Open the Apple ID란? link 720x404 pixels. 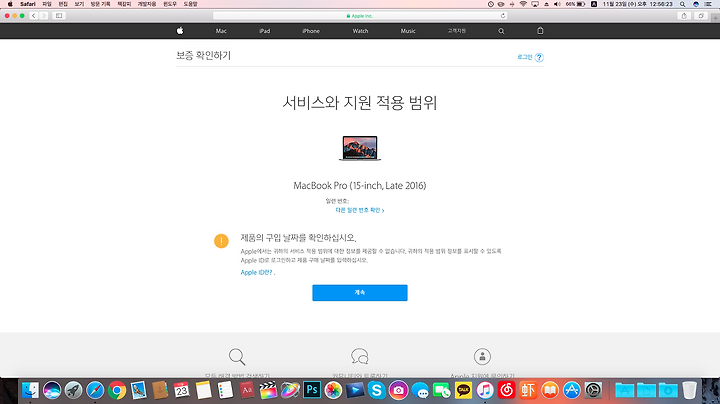[257, 272]
